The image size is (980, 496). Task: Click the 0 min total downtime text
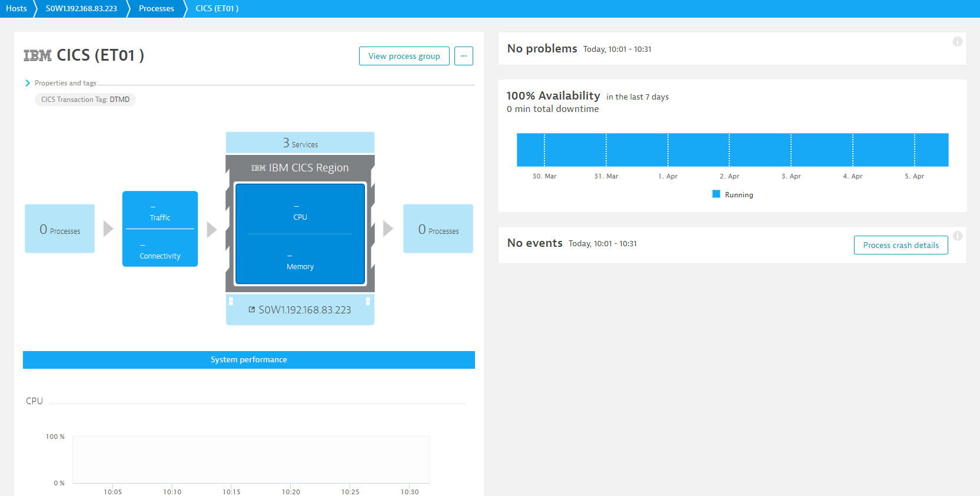(x=553, y=109)
